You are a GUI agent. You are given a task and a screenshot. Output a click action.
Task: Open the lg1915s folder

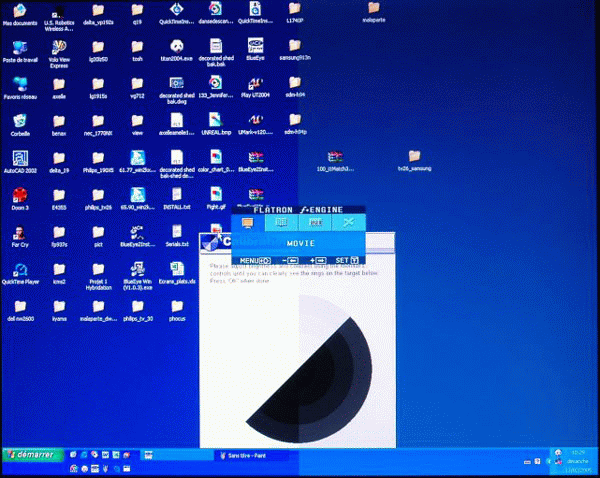[98, 89]
